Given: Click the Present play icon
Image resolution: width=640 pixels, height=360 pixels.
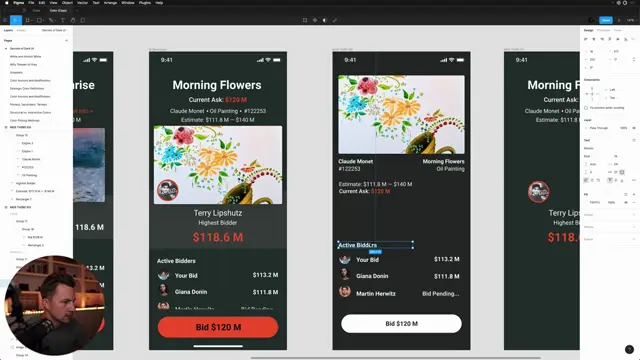Looking at the screenshot, I should tap(619, 20).
